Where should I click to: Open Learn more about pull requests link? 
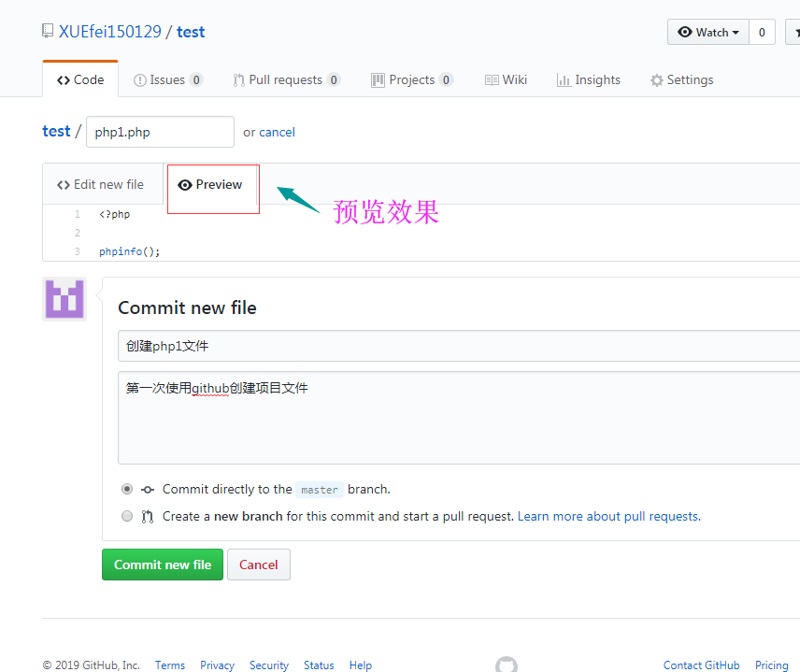tap(609, 516)
